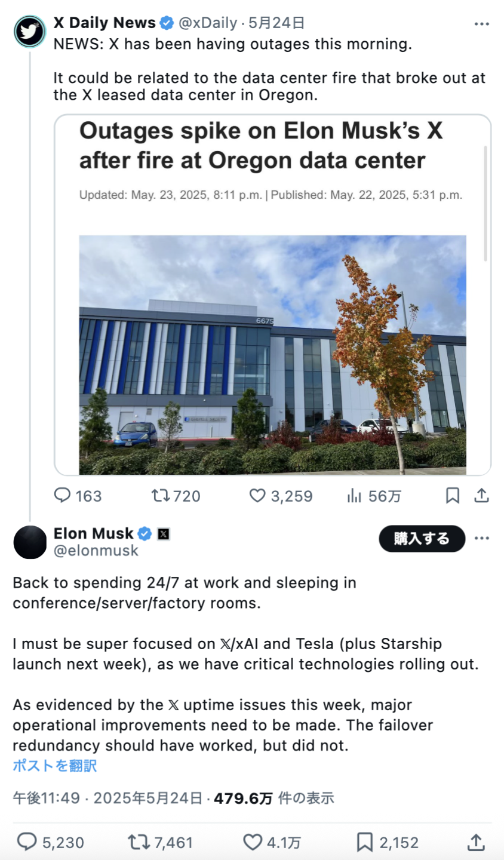
Task: Bookmark Elon Musk's post with 2,152 bookmarks
Action: [388, 843]
